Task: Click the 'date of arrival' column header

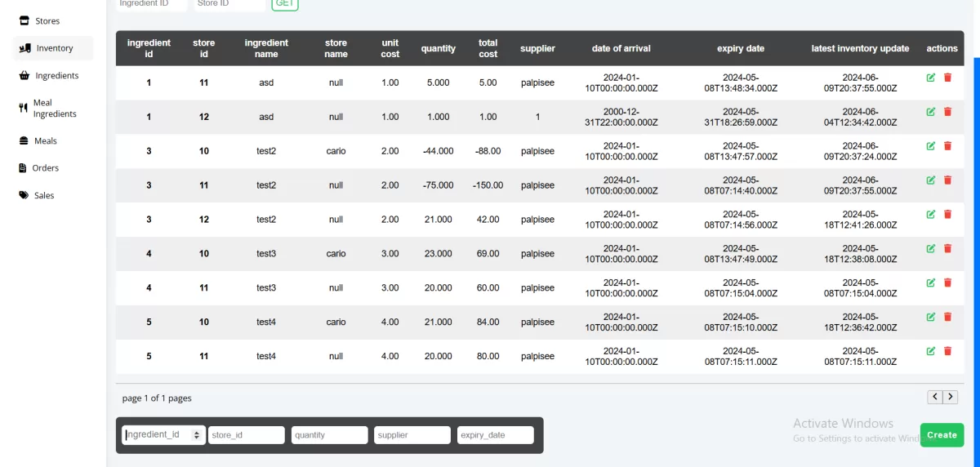Action: (621, 48)
